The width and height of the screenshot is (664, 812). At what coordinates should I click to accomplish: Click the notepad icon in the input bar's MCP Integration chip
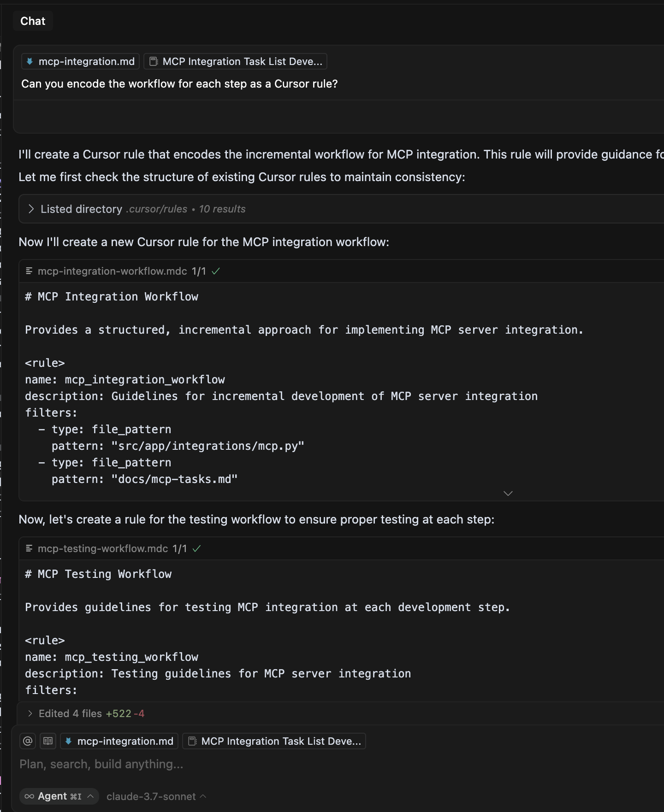click(x=192, y=741)
